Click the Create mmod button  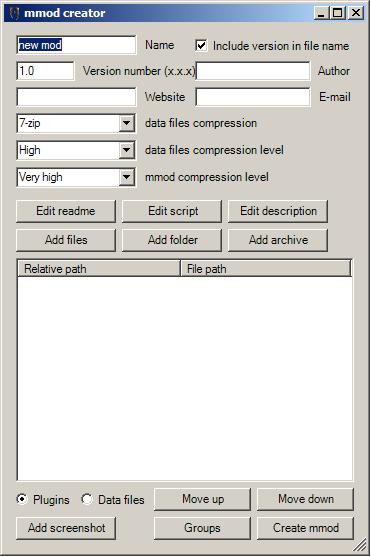coord(306,528)
